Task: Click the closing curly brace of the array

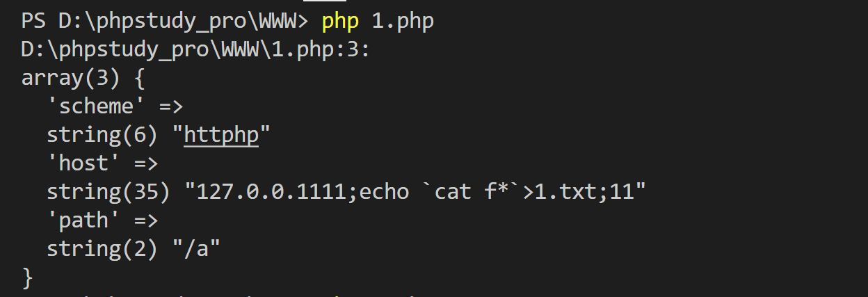Action: pyautogui.click(x=27, y=278)
